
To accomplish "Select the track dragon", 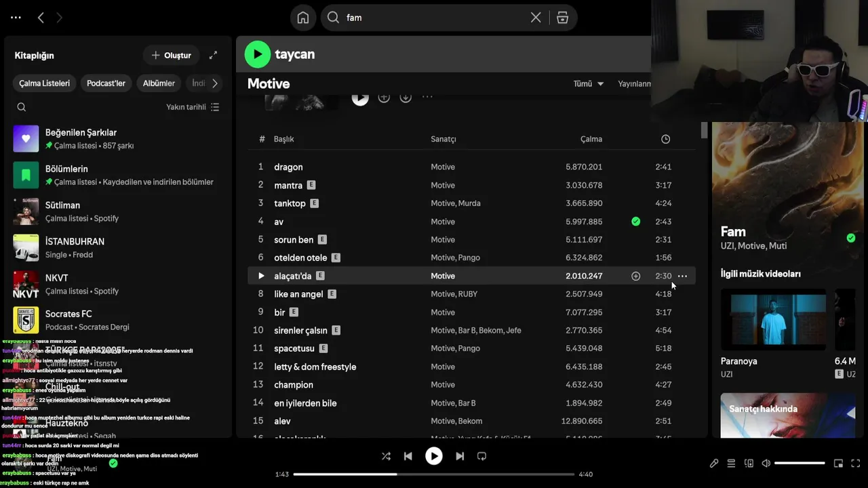I will [x=288, y=167].
